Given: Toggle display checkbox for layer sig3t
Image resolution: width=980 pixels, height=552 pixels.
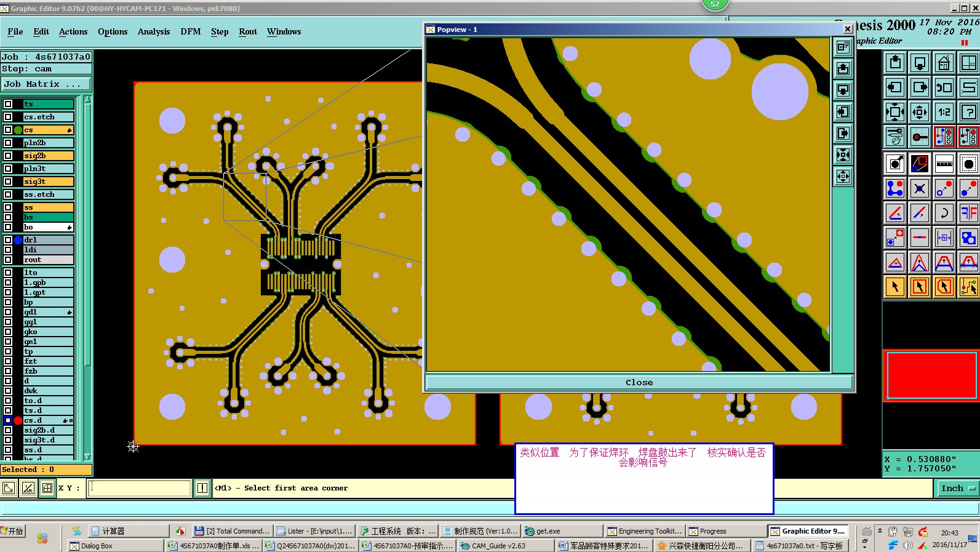Looking at the screenshot, I should (x=8, y=182).
